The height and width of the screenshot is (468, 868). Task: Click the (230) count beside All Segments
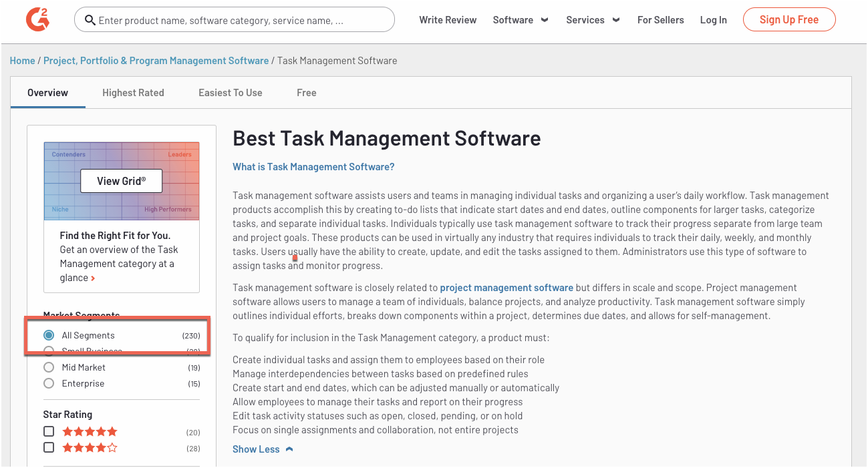tap(191, 336)
